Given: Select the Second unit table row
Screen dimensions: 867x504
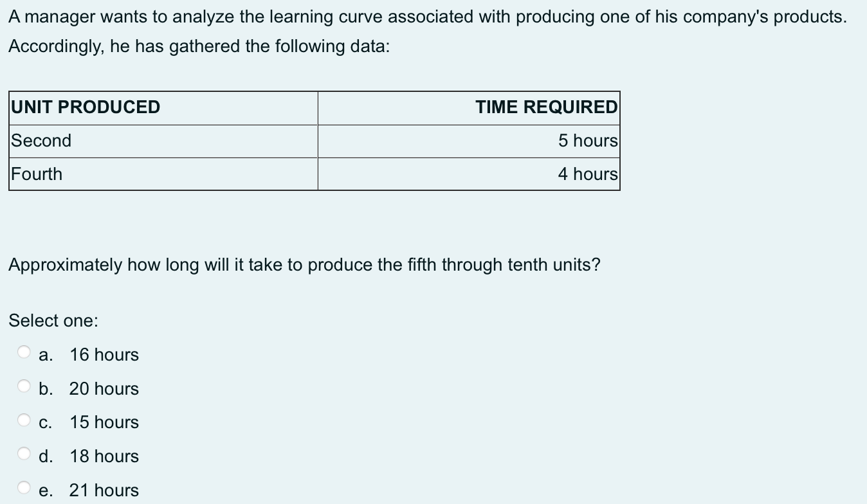Looking at the screenshot, I should click(x=41, y=141).
